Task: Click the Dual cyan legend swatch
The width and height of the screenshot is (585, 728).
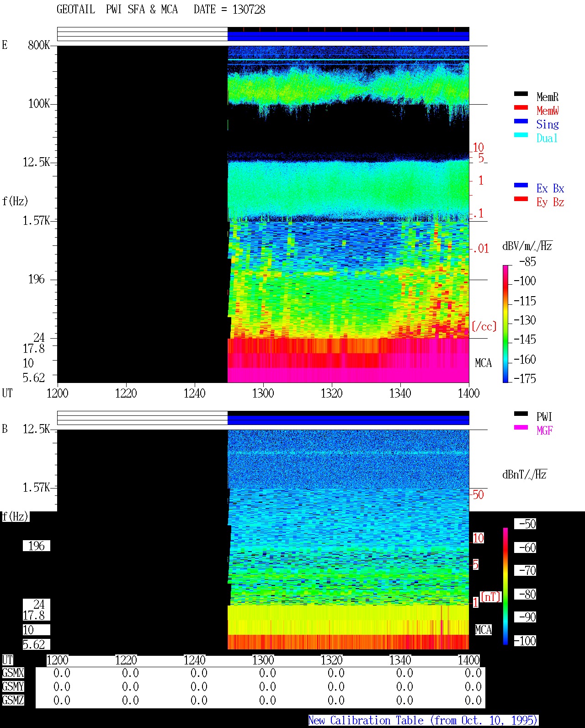Action: tap(521, 135)
